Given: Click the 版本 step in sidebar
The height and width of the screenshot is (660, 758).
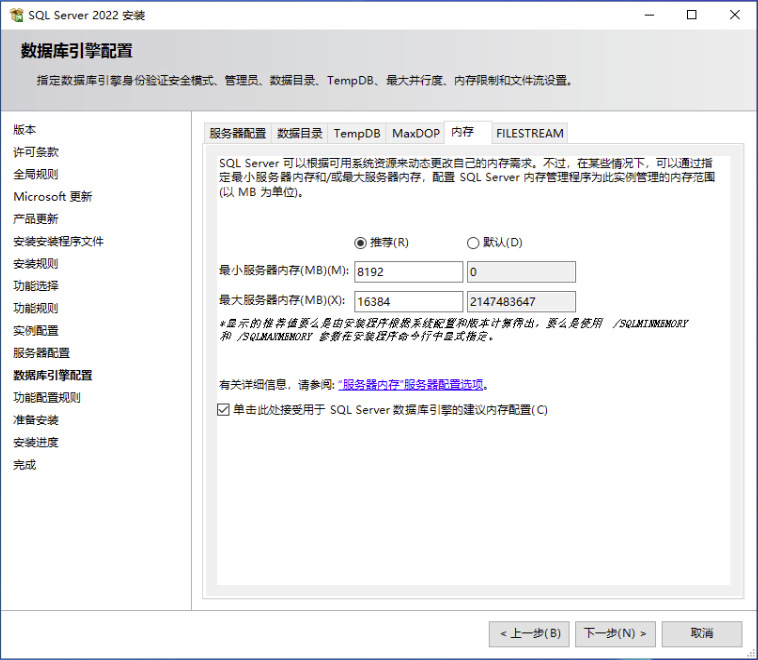Looking at the screenshot, I should [25, 130].
